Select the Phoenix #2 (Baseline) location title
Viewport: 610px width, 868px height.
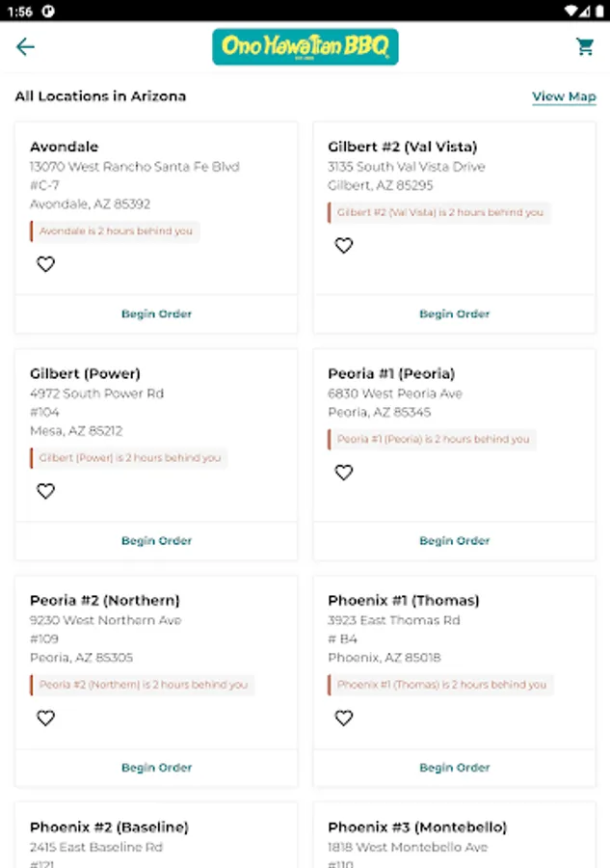click(109, 827)
